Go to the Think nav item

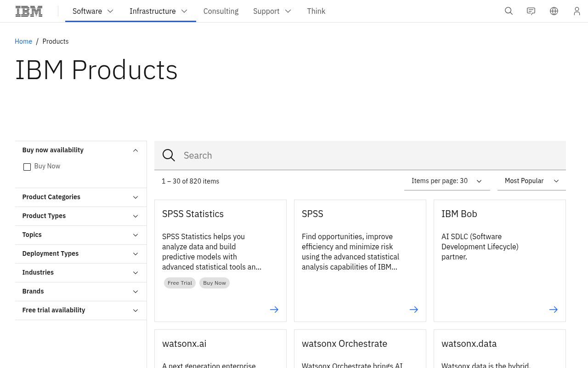tap(316, 11)
